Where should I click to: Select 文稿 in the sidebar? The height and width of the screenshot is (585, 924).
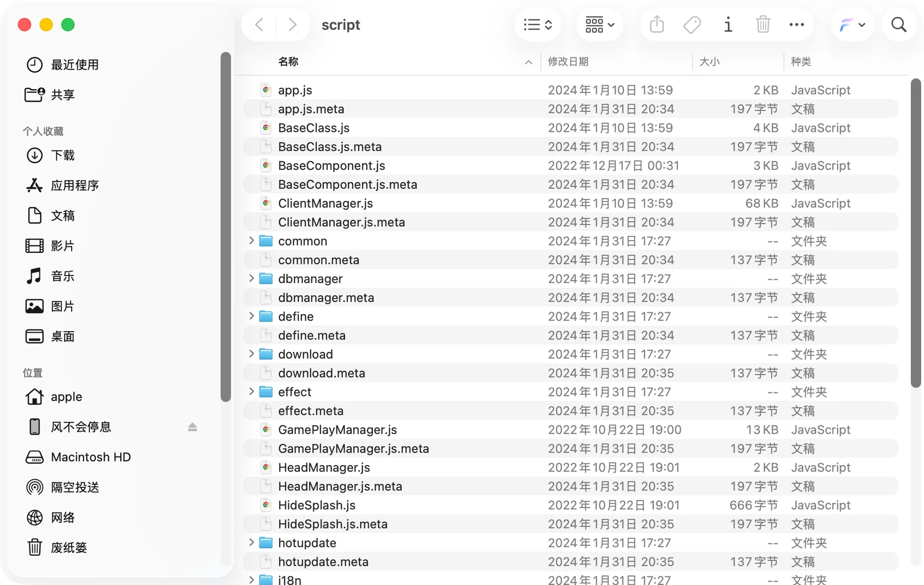[50, 215]
